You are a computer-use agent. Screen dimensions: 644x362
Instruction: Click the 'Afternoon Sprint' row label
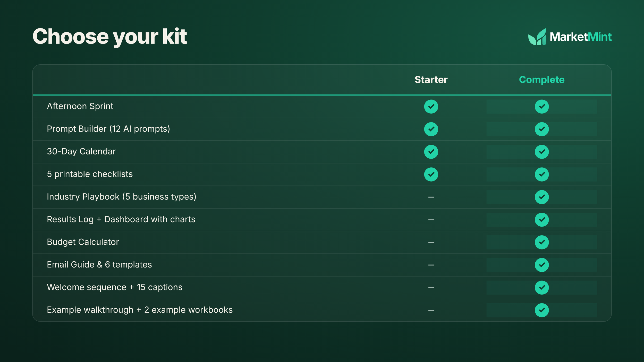80,106
